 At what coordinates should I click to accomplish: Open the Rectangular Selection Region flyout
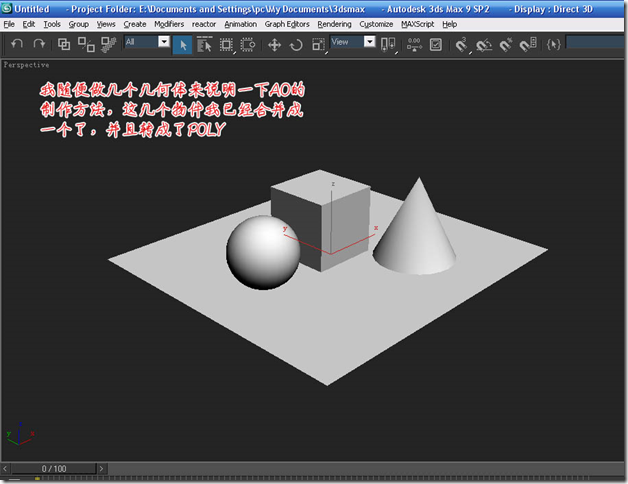[227, 44]
